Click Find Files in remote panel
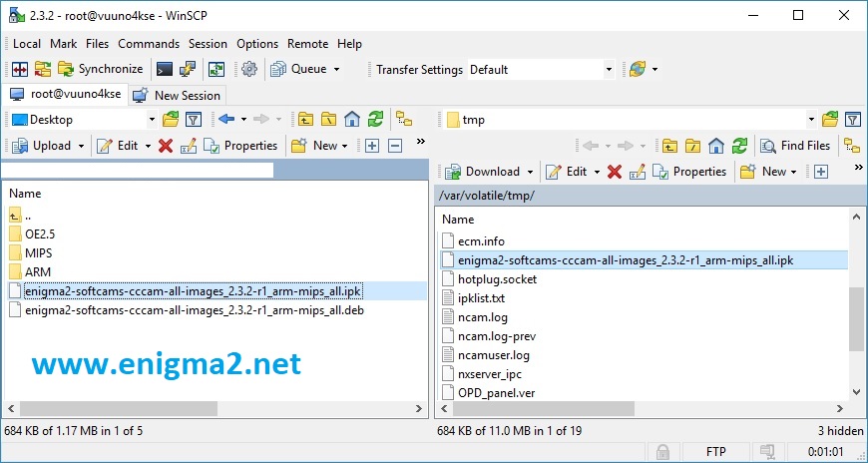 coord(795,146)
